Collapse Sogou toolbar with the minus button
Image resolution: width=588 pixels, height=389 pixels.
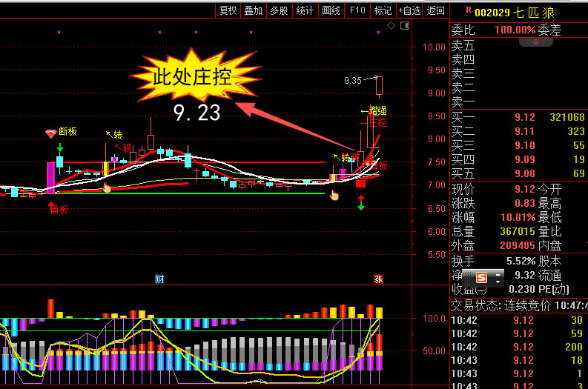point(498,273)
